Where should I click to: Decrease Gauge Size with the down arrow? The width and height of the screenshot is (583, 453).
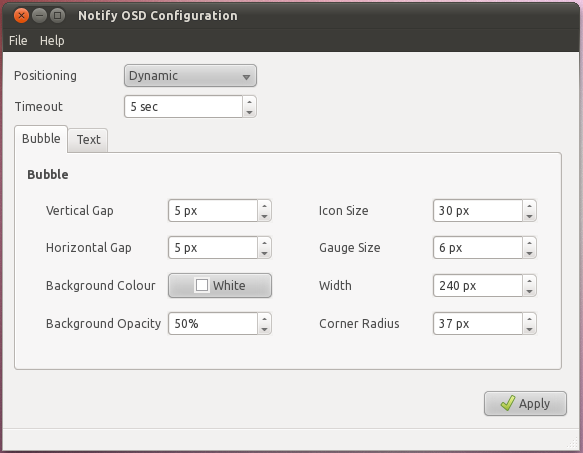click(529, 253)
